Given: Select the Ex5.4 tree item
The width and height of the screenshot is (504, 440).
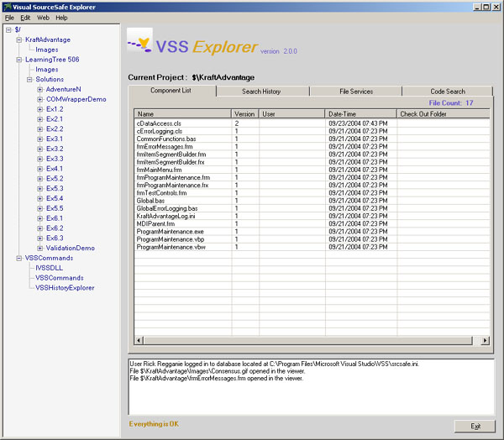Looking at the screenshot, I should 55,198.
